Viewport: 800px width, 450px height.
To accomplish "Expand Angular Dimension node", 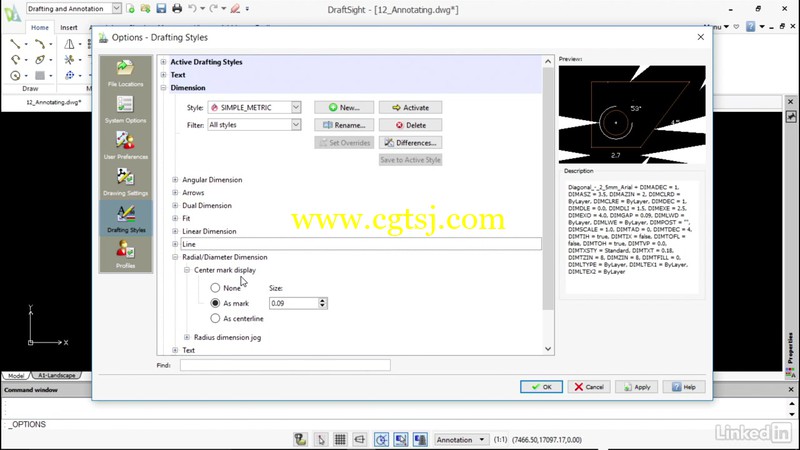I will (175, 180).
